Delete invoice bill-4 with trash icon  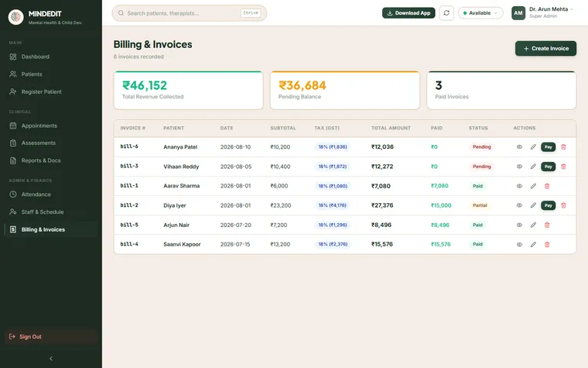547,245
